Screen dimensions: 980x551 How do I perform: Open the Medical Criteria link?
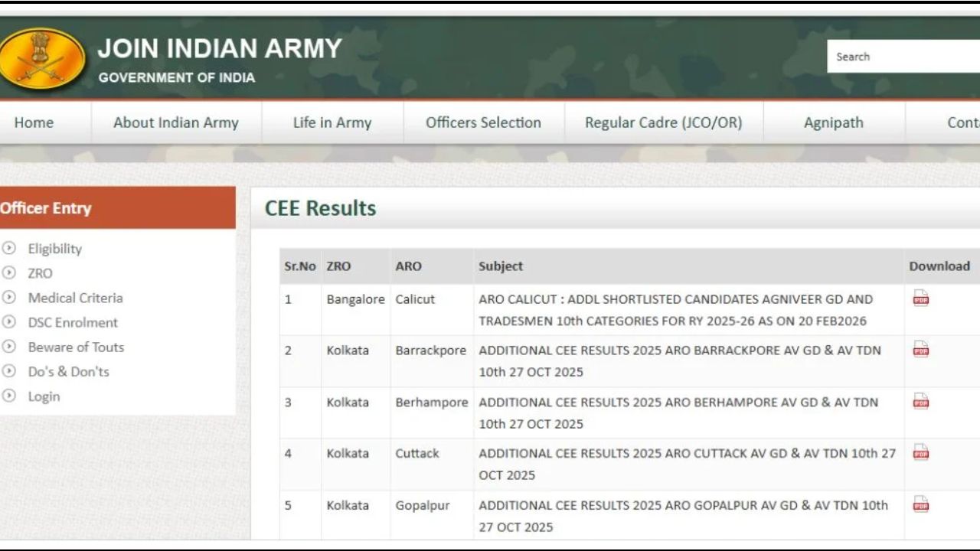tap(75, 298)
